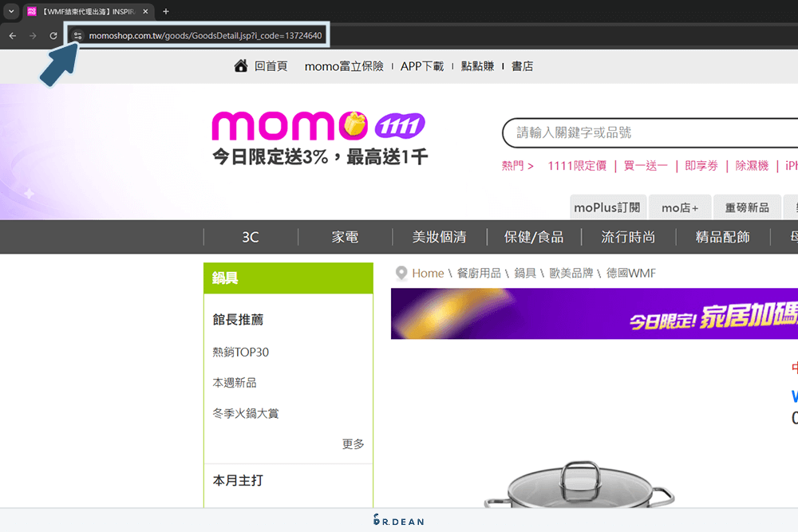
Task: Click the purple 今日限定 promo banner
Action: pos(594,314)
